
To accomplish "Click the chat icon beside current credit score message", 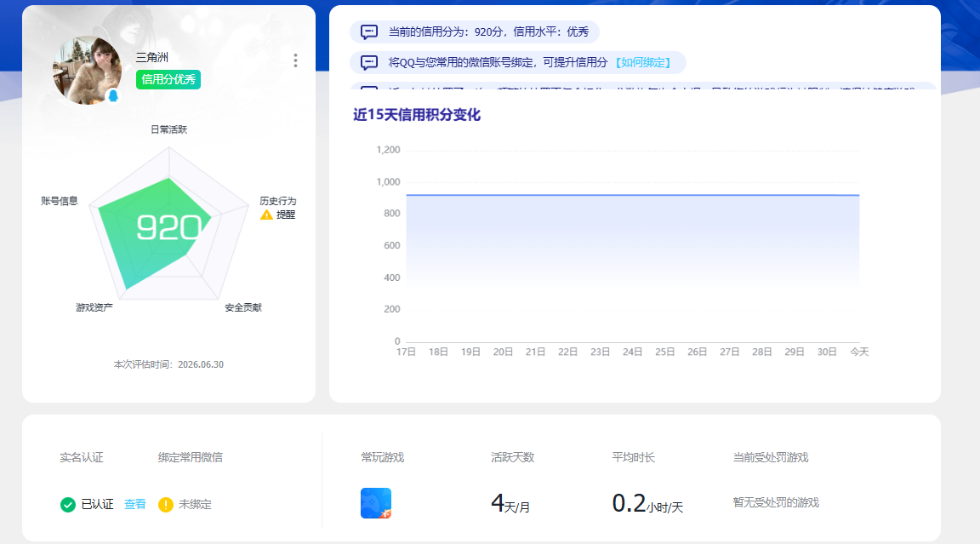I will [x=369, y=31].
